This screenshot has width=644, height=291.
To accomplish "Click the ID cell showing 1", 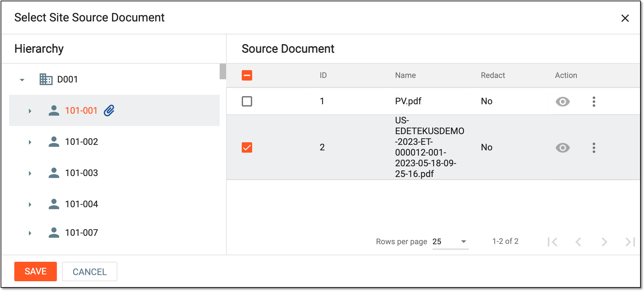I will (x=322, y=101).
